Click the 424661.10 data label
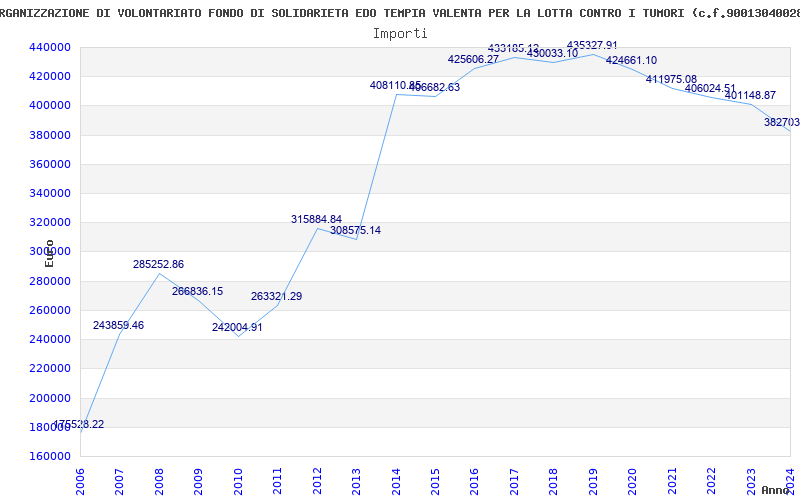The height and width of the screenshot is (500, 800). [632, 61]
